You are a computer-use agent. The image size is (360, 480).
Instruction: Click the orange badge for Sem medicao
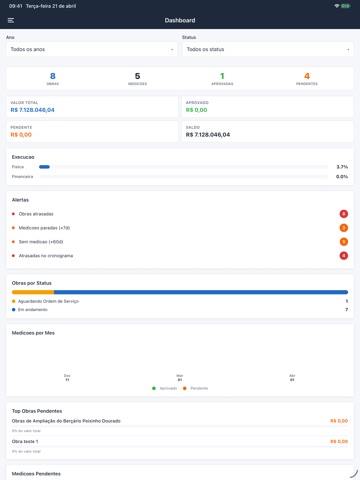[344, 242]
